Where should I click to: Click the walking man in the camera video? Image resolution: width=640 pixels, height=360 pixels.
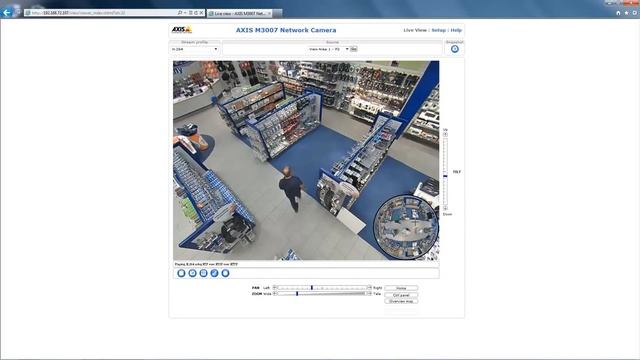291,189
